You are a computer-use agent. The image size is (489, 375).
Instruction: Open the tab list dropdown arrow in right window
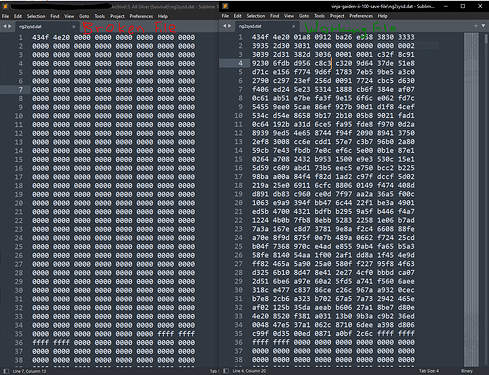pos(483,26)
